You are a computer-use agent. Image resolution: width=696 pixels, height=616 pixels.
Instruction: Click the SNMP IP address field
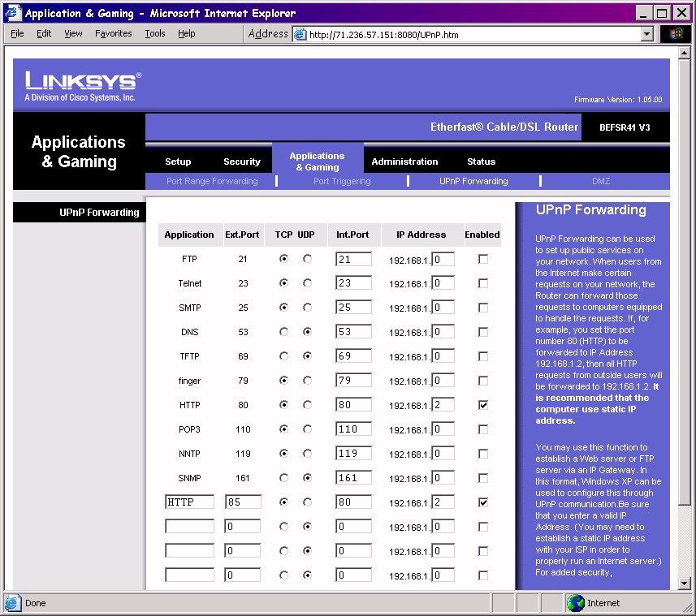click(443, 478)
